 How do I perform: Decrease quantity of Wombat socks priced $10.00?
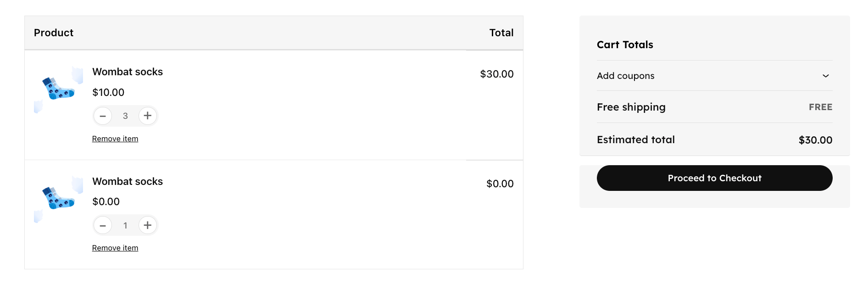click(103, 116)
